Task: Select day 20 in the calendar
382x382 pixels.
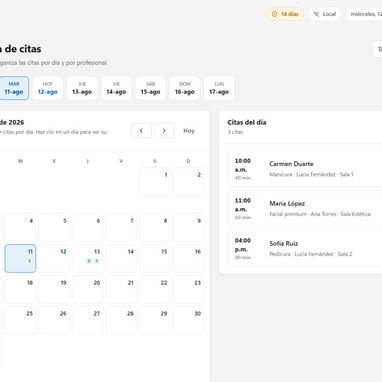Action: (88, 289)
